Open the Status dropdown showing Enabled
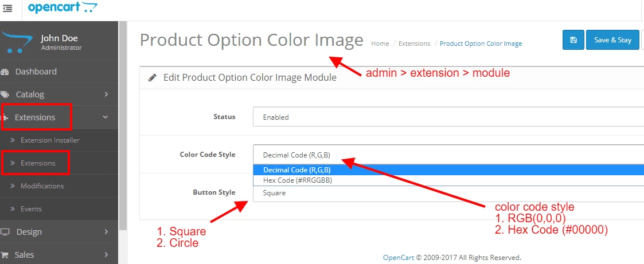 click(x=447, y=117)
